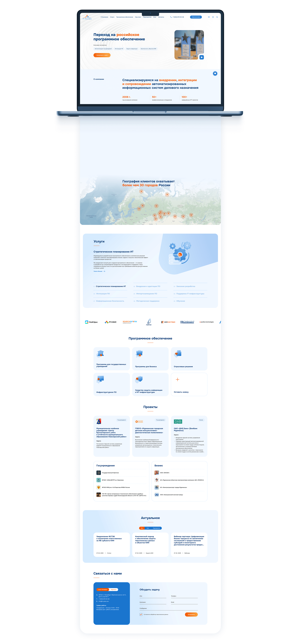Click the floating chat bubble icon
The width and height of the screenshot is (299, 644).
click(x=215, y=74)
